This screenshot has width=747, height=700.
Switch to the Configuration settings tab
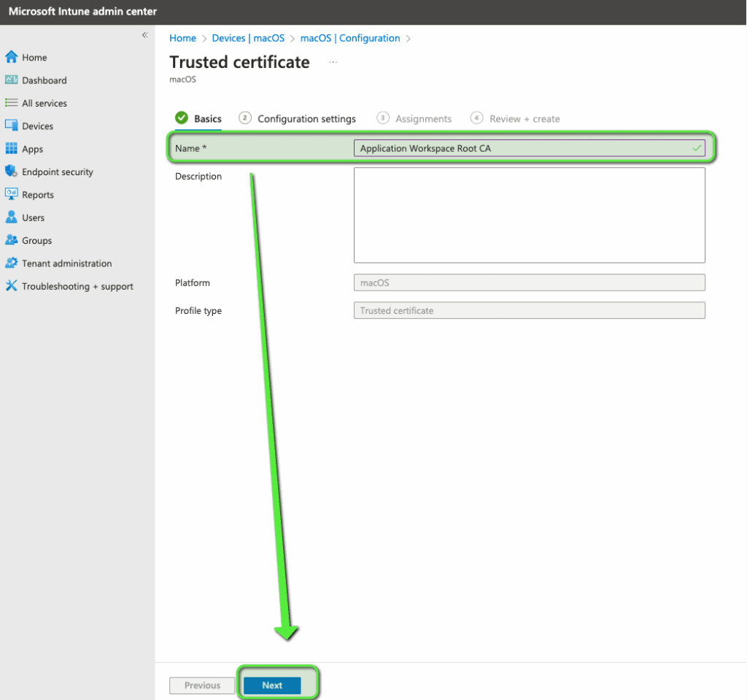(x=306, y=118)
